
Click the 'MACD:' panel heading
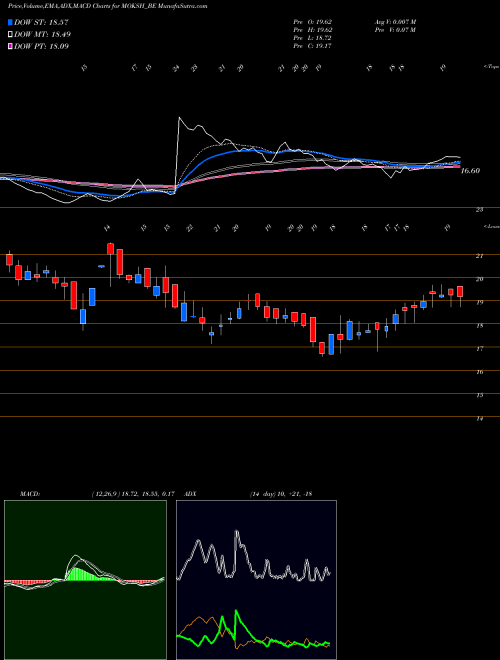click(30, 494)
